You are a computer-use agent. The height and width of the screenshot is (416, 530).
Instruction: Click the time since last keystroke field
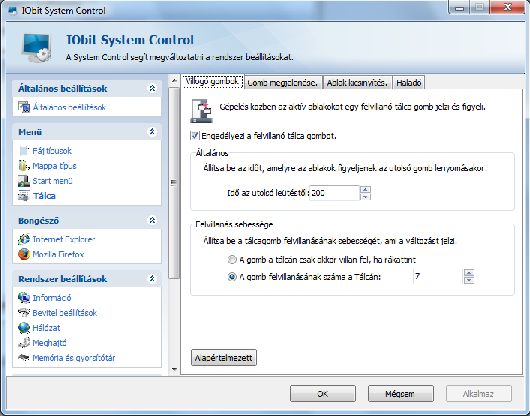(334, 193)
